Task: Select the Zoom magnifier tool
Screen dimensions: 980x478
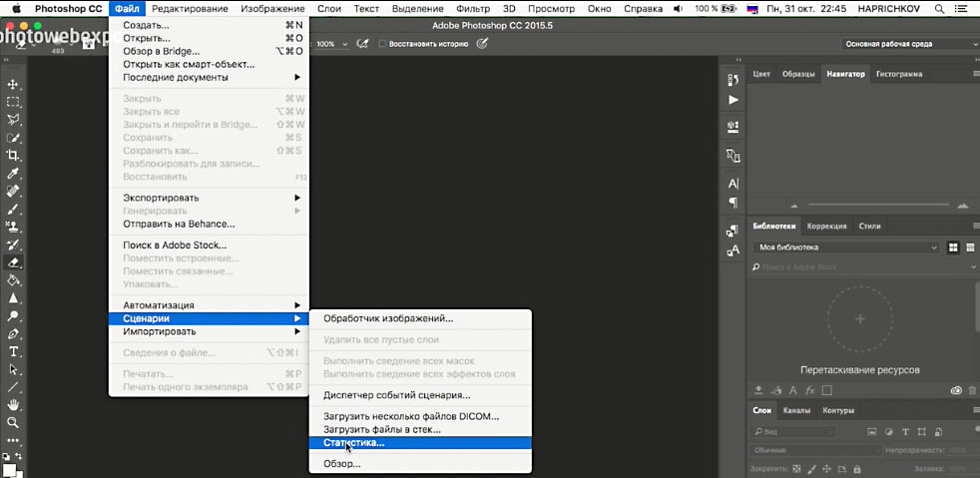Action: [13, 423]
